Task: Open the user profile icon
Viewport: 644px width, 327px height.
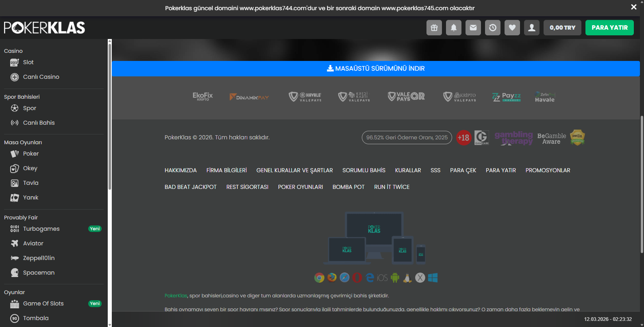Action: [532, 28]
